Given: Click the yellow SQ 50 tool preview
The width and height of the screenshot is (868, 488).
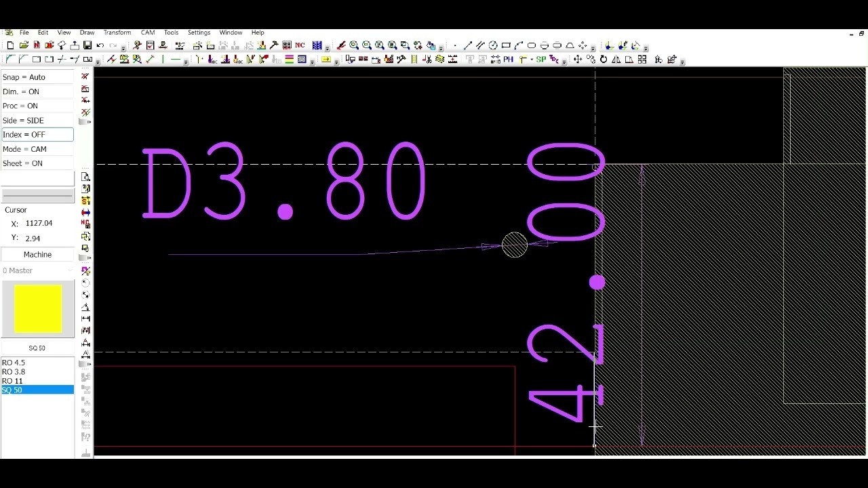Looking at the screenshot, I should pyautogui.click(x=38, y=309).
